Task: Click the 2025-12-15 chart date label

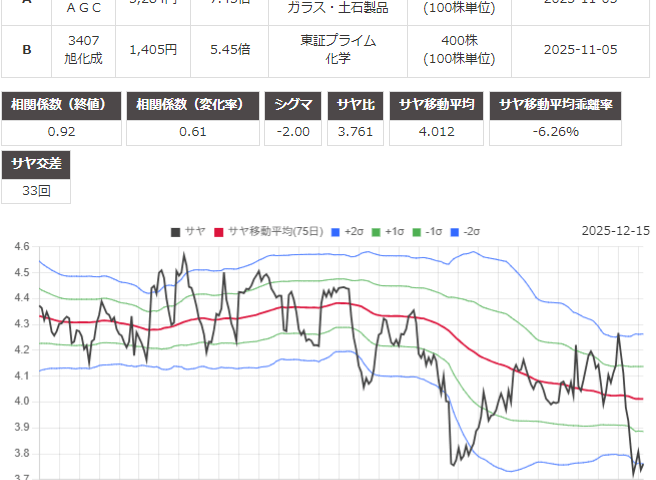Action: (615, 231)
